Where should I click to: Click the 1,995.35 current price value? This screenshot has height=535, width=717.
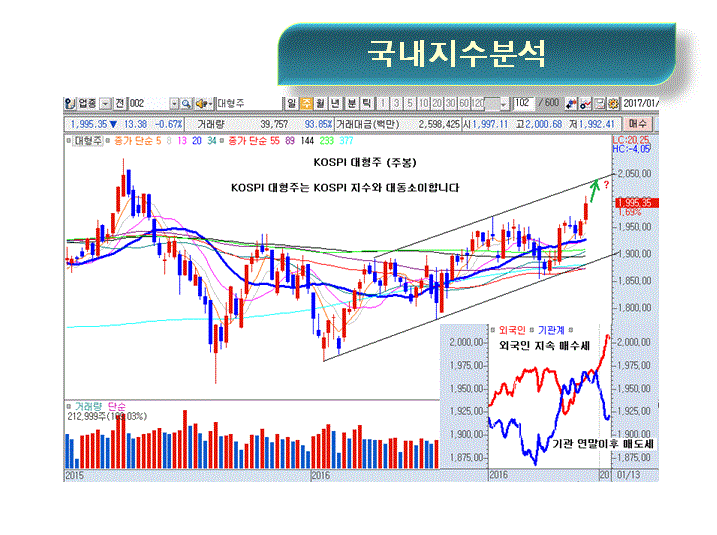tap(89, 124)
